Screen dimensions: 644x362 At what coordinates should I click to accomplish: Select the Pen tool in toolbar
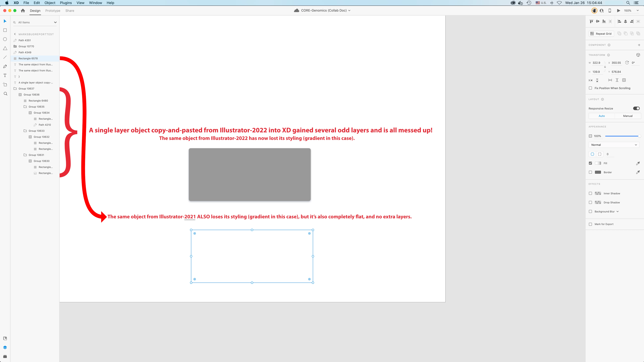pyautogui.click(x=5, y=66)
